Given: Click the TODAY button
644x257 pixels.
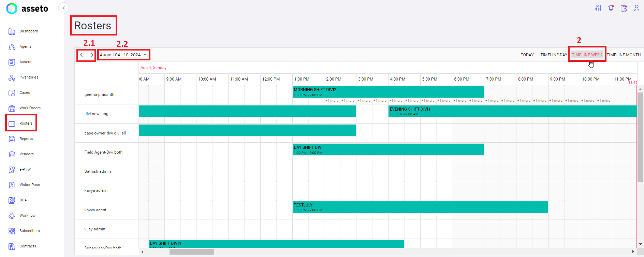Looking at the screenshot, I should click(527, 55).
